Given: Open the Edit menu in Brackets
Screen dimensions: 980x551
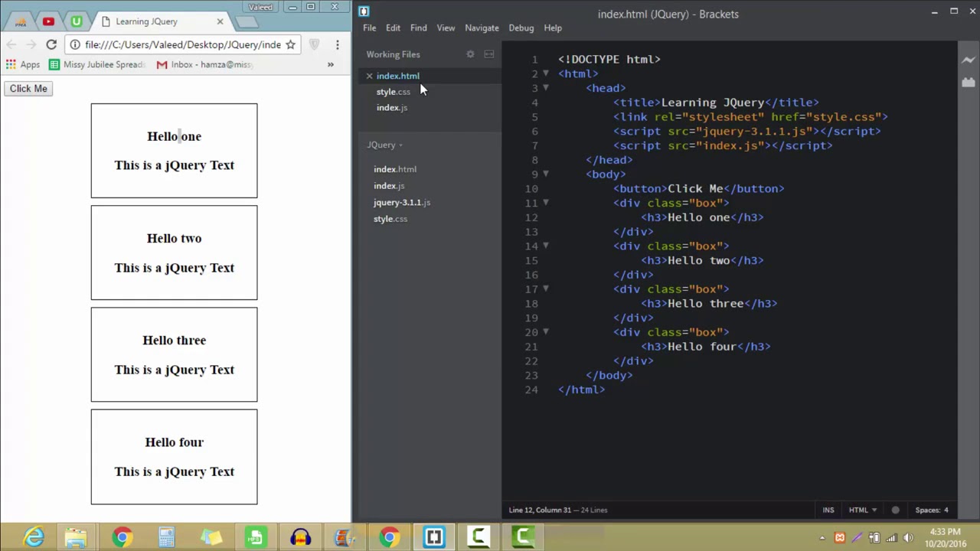Looking at the screenshot, I should click(393, 28).
